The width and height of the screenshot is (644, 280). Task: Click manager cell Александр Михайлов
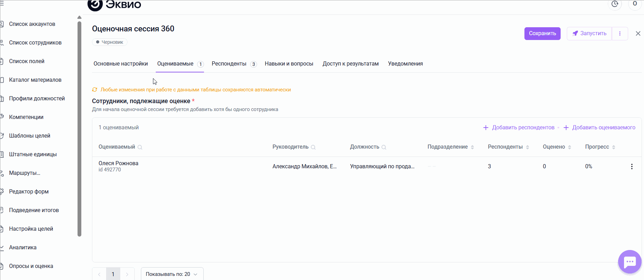304,167
